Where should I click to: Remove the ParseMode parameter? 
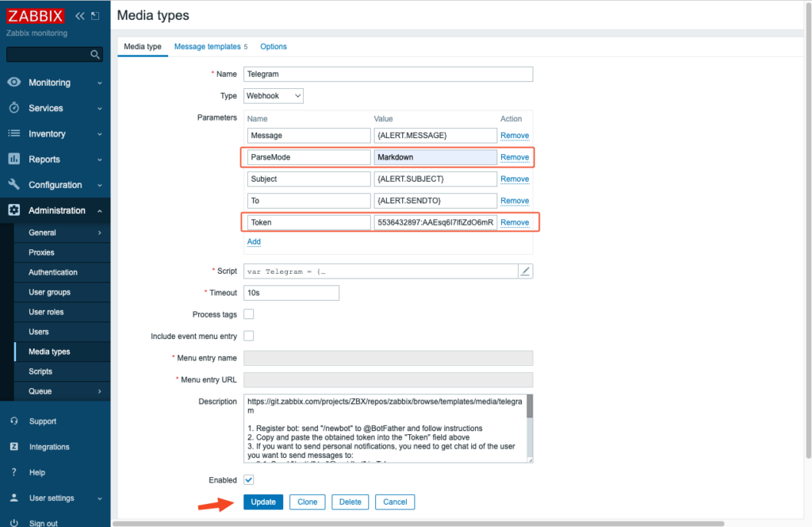click(x=515, y=157)
